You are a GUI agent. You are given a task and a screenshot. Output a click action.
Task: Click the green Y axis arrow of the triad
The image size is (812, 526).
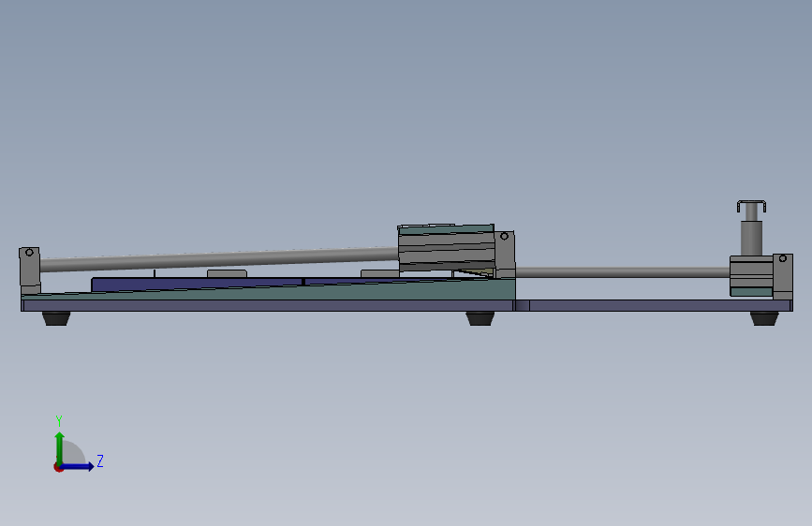point(60,447)
